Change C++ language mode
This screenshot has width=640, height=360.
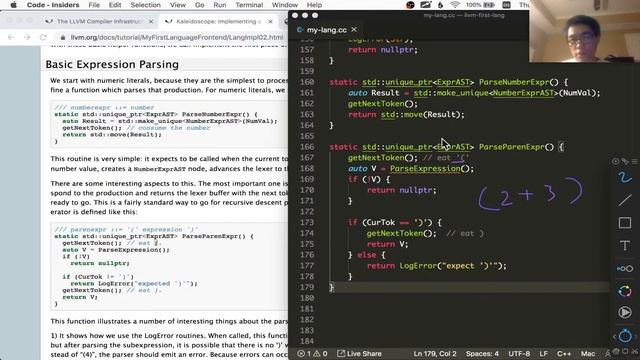(564, 353)
